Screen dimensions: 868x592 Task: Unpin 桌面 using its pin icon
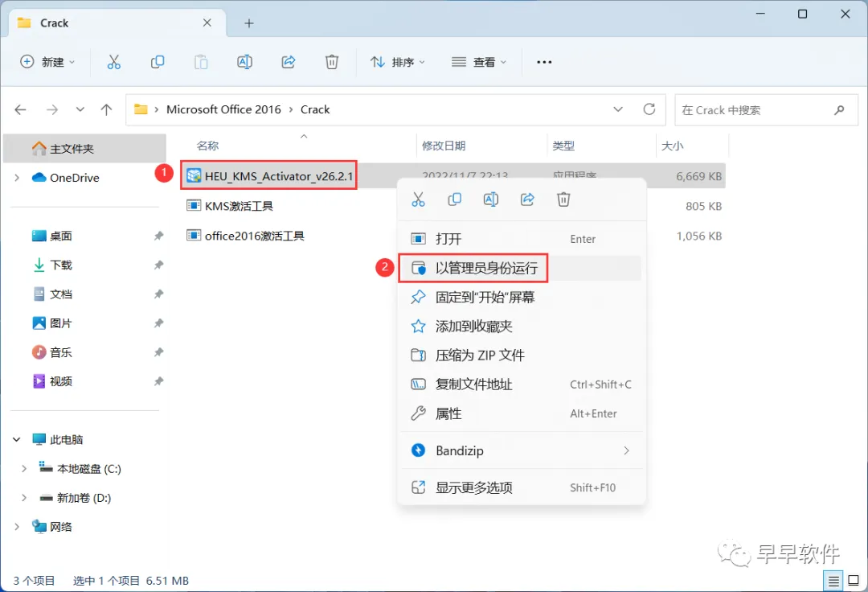(158, 236)
